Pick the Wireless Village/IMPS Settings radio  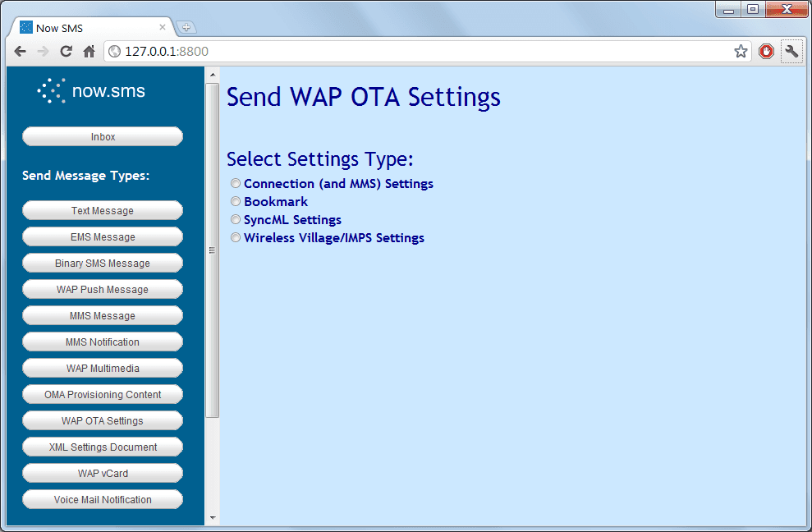236,238
